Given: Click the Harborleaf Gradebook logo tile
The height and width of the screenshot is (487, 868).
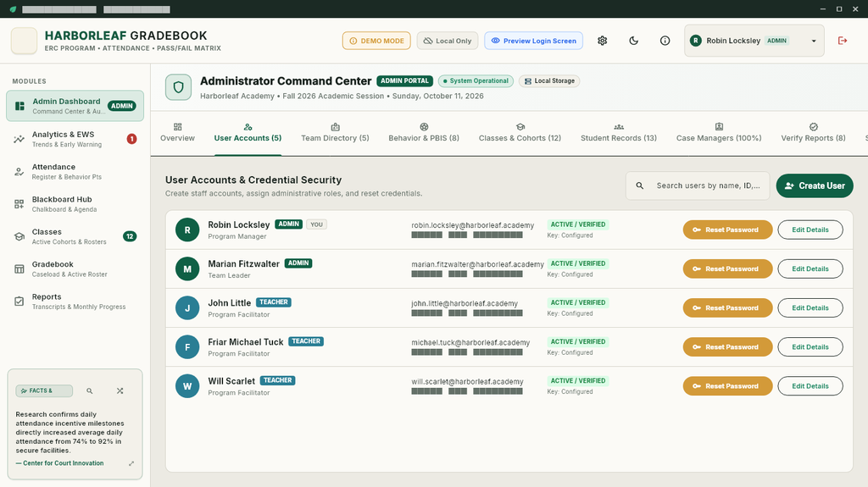Looking at the screenshot, I should pos(25,41).
